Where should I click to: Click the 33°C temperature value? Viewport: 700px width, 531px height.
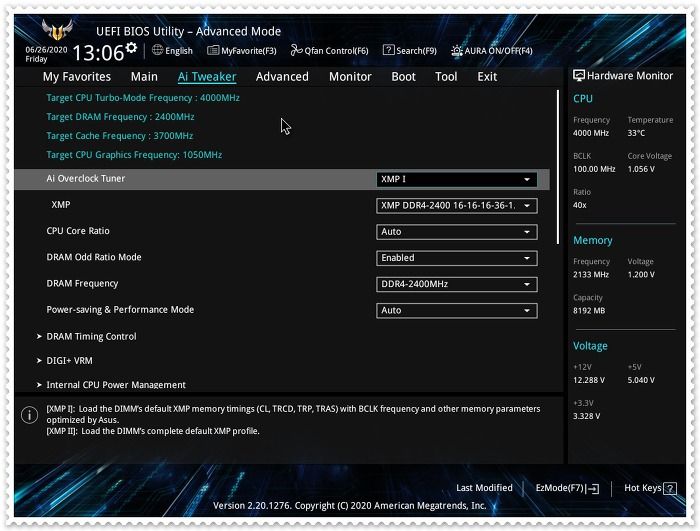click(x=636, y=133)
